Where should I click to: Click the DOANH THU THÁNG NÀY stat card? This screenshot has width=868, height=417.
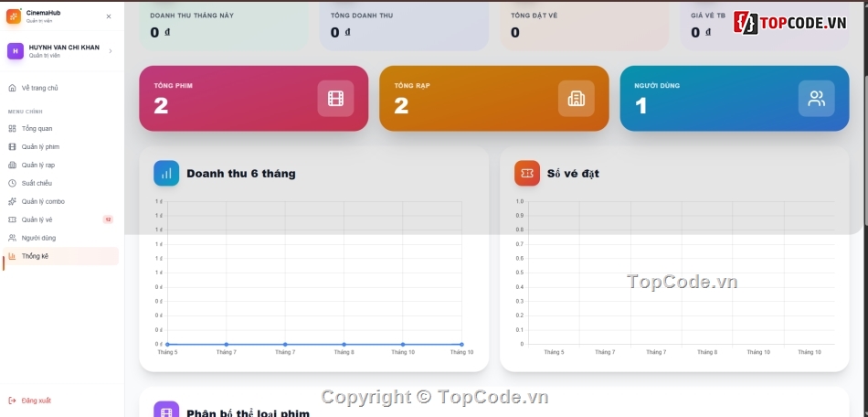coord(224,26)
